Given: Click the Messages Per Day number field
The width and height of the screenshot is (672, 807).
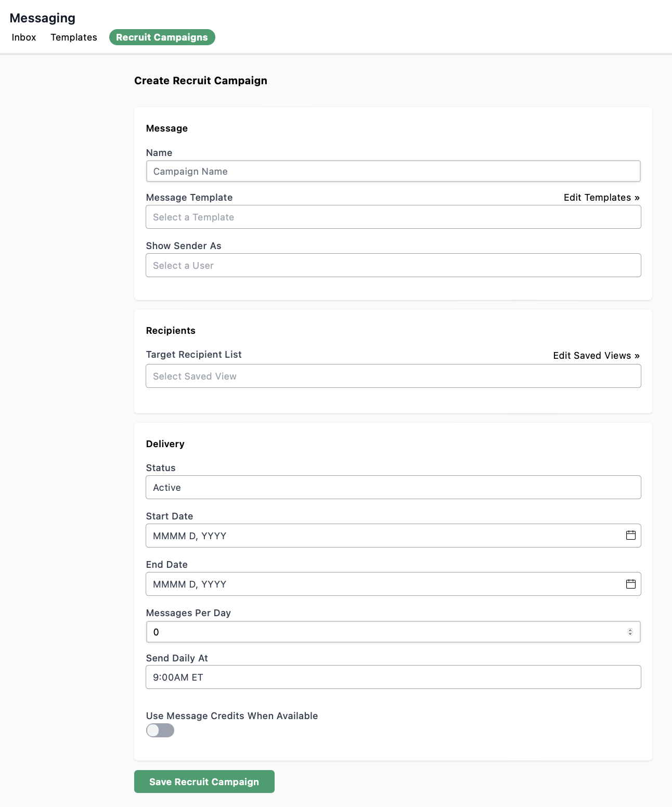Looking at the screenshot, I should [393, 632].
